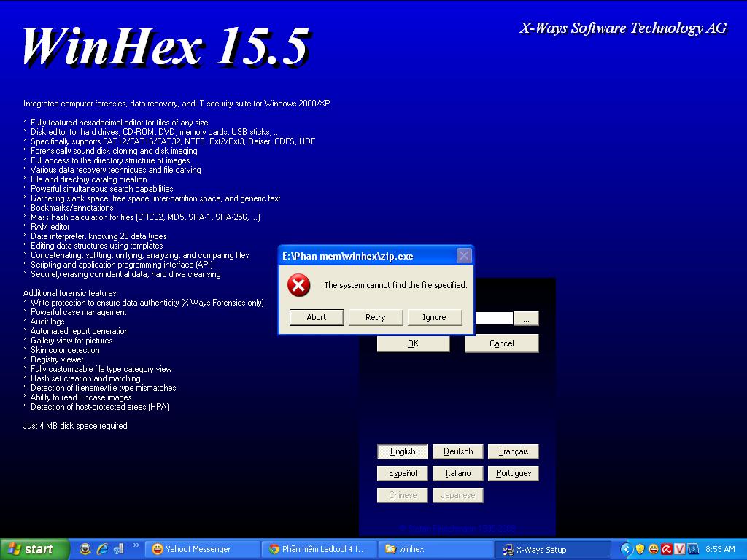Viewport: 747px width, 560px height.
Task: Click the first quick launch icon
Action: [x=85, y=549]
